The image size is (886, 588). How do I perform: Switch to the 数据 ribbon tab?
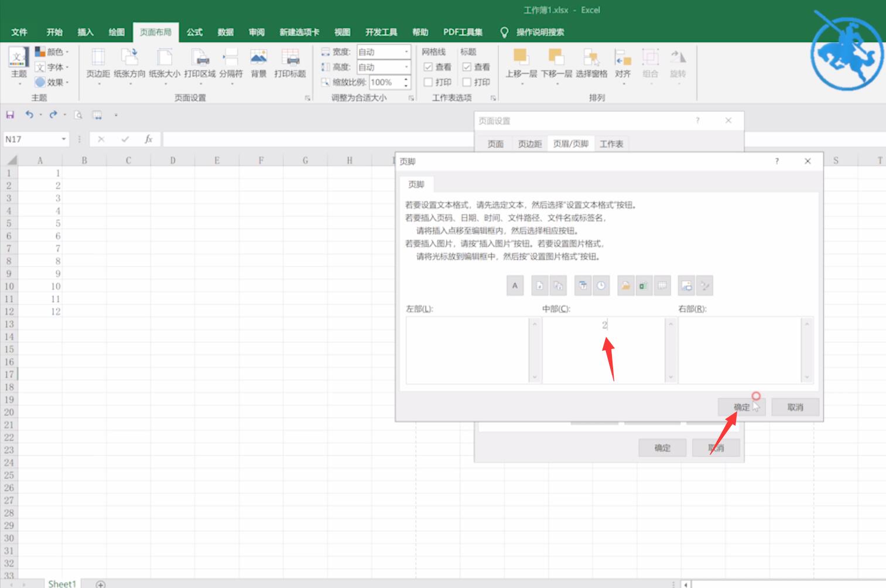click(225, 32)
